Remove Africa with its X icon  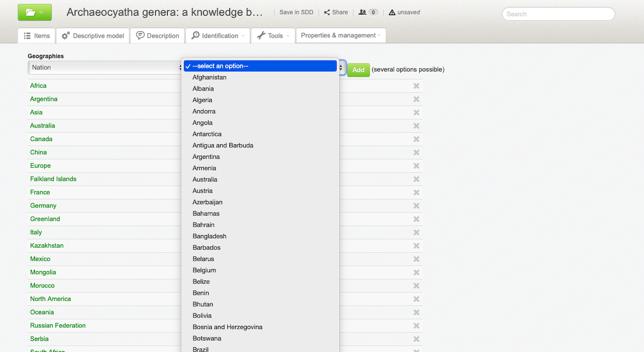pyautogui.click(x=416, y=86)
